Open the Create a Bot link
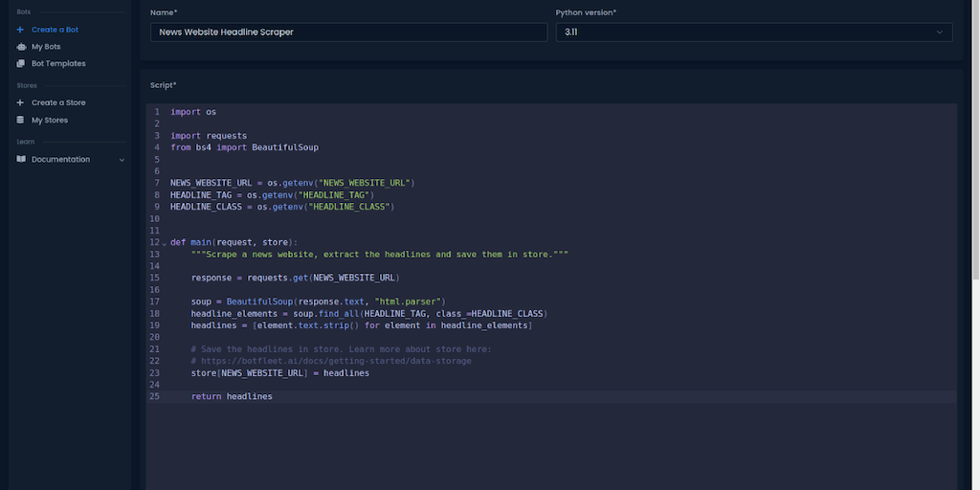The width and height of the screenshot is (980, 490). click(x=55, y=30)
